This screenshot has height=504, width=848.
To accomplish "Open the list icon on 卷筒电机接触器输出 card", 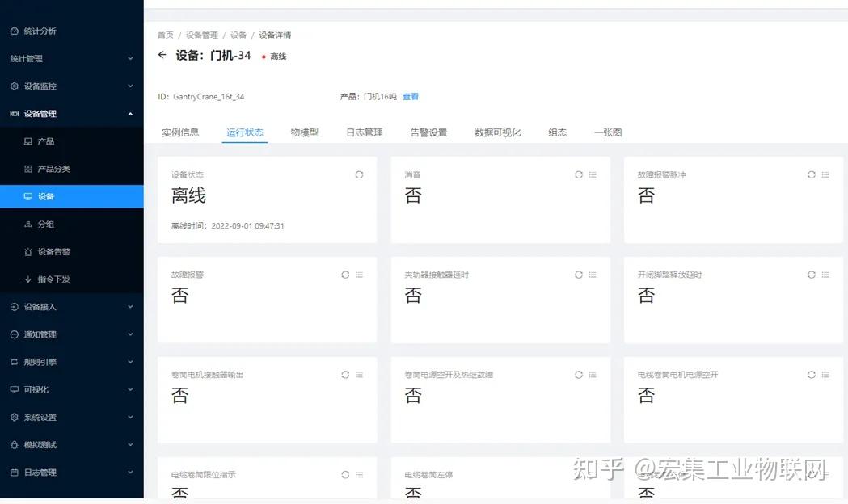I will 359,374.
